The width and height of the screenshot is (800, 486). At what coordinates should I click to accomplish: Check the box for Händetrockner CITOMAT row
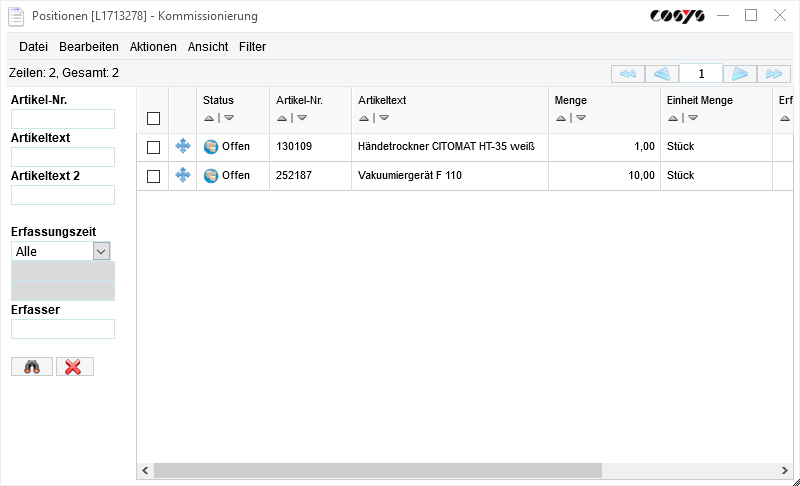pyautogui.click(x=153, y=147)
